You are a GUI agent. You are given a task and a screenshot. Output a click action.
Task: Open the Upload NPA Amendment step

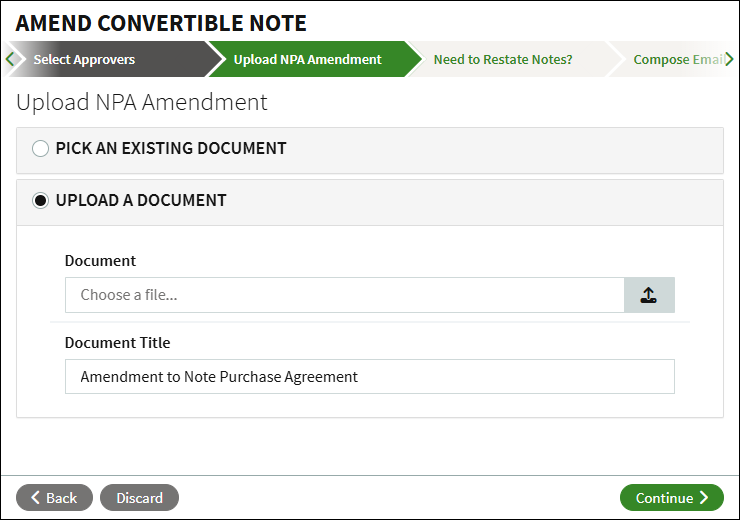pyautogui.click(x=307, y=60)
